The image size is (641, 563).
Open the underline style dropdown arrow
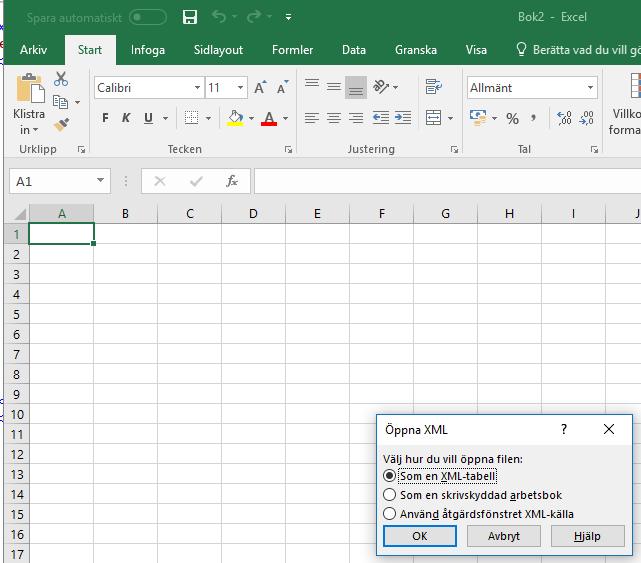(x=166, y=119)
